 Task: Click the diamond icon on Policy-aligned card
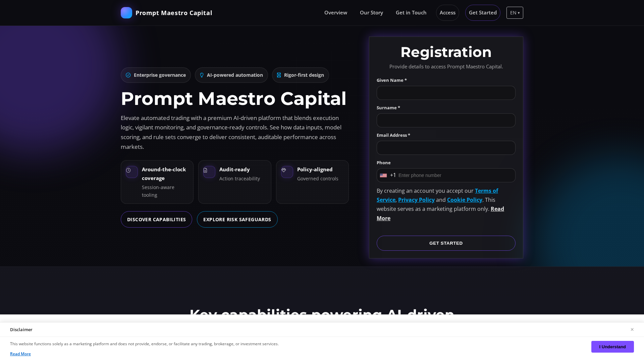point(284,170)
